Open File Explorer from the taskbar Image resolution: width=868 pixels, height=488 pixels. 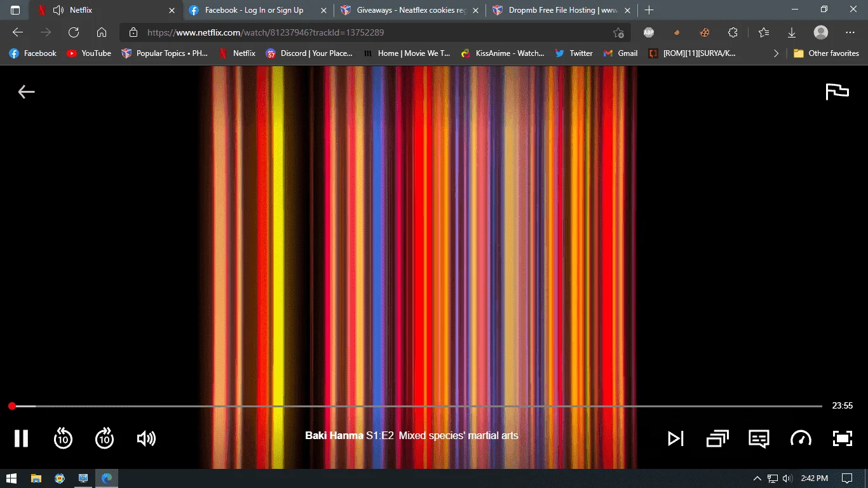click(36, 478)
